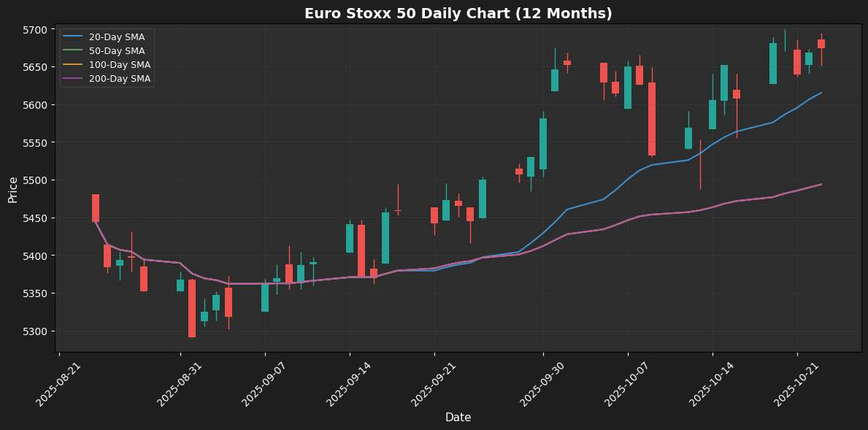Click the Date x-axis title
The image size is (868, 430).
point(458,418)
